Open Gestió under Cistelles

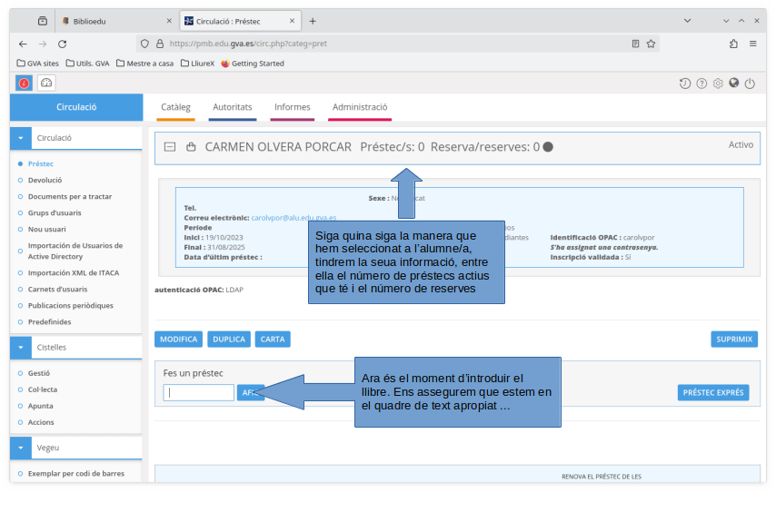[x=39, y=373]
